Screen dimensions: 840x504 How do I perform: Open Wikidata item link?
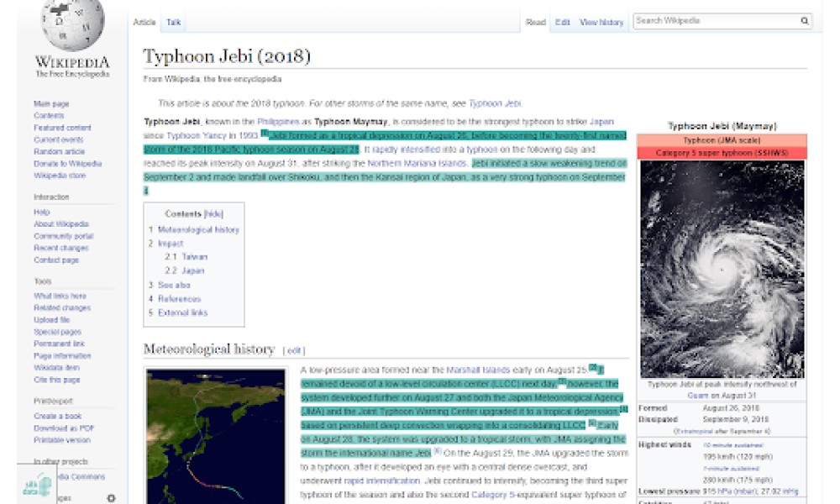(x=56, y=367)
